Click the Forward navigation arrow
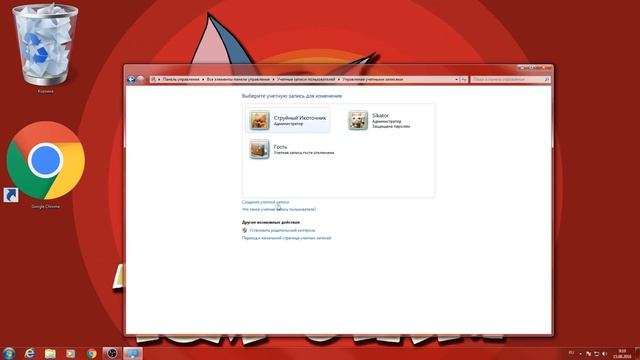 click(140, 80)
